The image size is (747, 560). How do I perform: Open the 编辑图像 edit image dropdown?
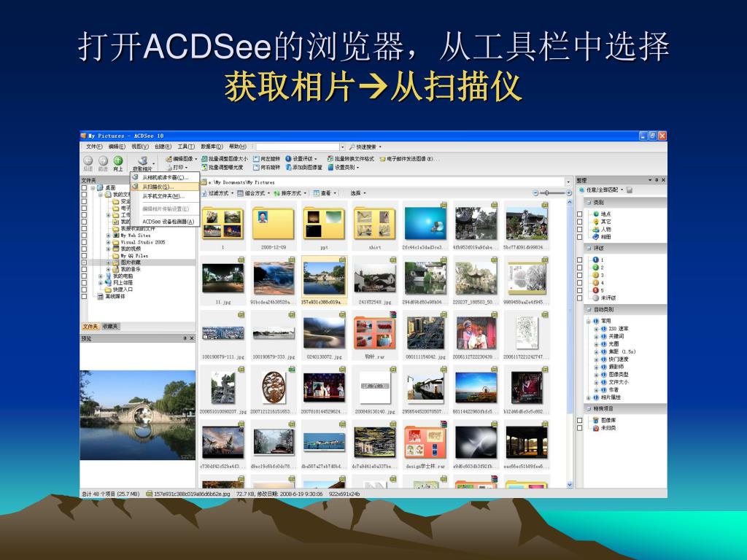pos(181,158)
